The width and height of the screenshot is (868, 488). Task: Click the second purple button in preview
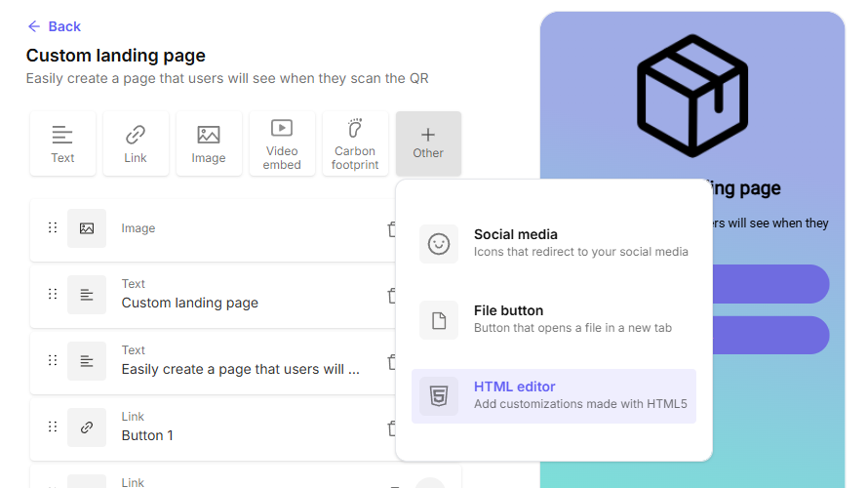(x=770, y=335)
